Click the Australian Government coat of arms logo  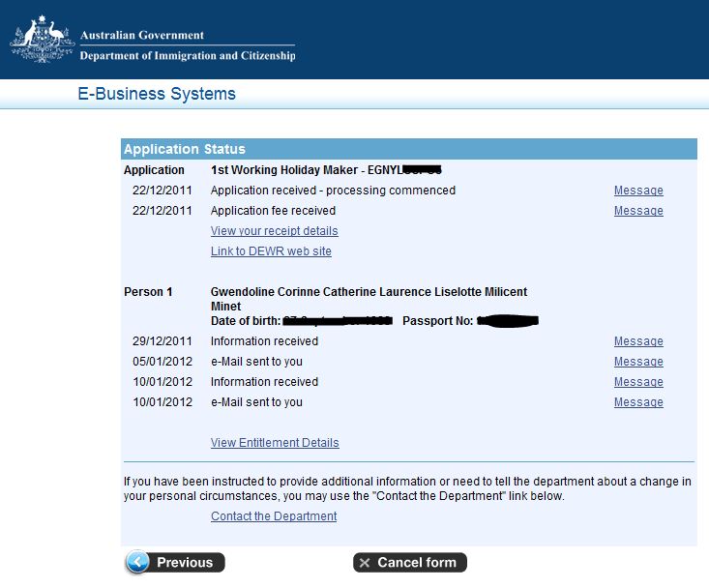[42, 40]
